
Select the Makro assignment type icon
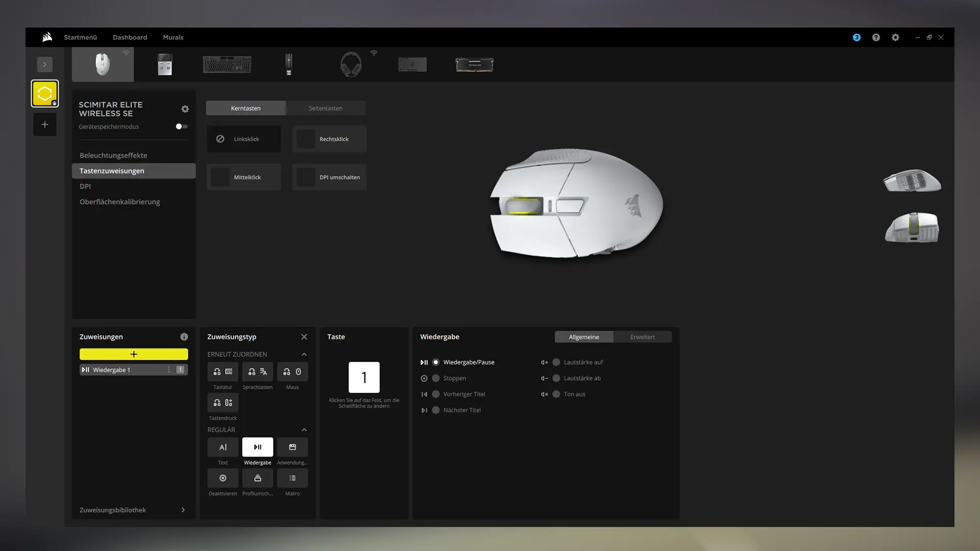292,478
